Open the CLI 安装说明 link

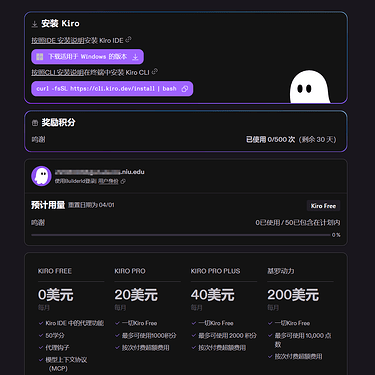57,73
